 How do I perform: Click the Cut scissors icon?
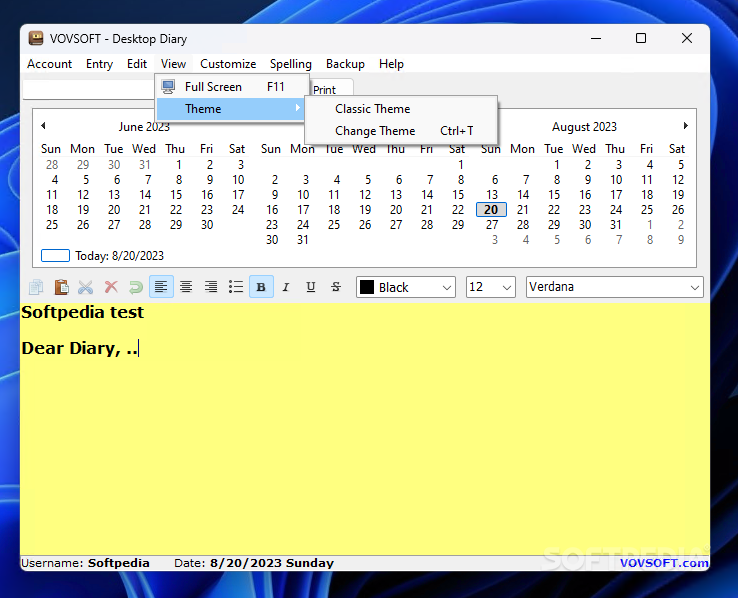(86, 287)
